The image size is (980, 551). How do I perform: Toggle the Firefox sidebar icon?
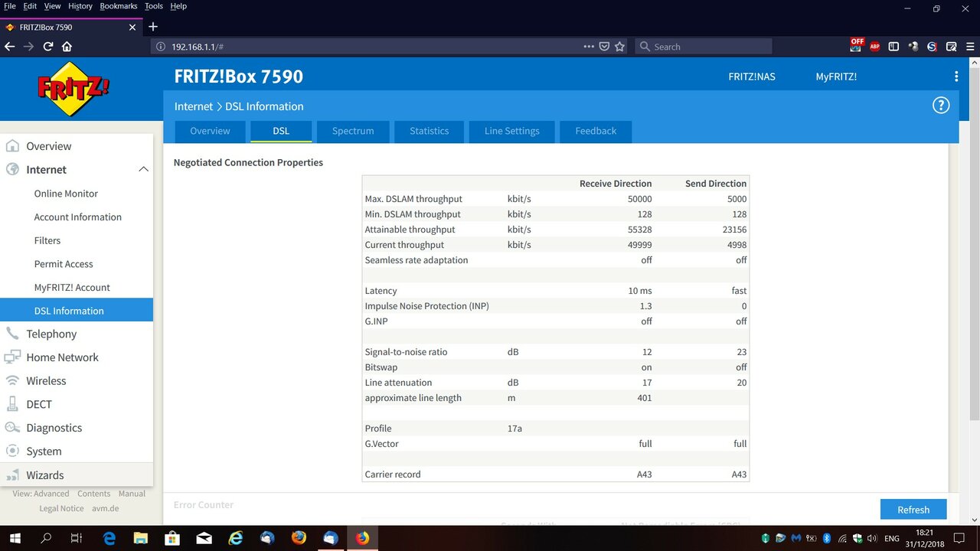click(x=893, y=47)
